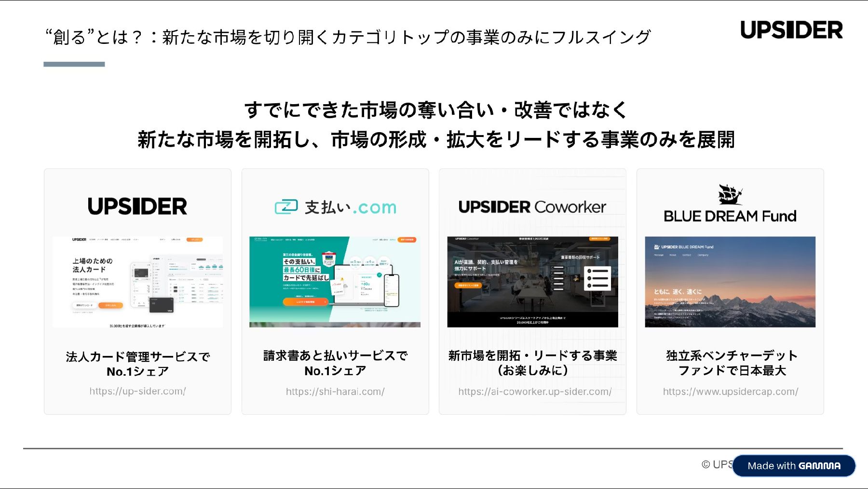
Task: Click text 法人カード管理サービスで No.1シェア
Action: pyautogui.click(x=137, y=364)
